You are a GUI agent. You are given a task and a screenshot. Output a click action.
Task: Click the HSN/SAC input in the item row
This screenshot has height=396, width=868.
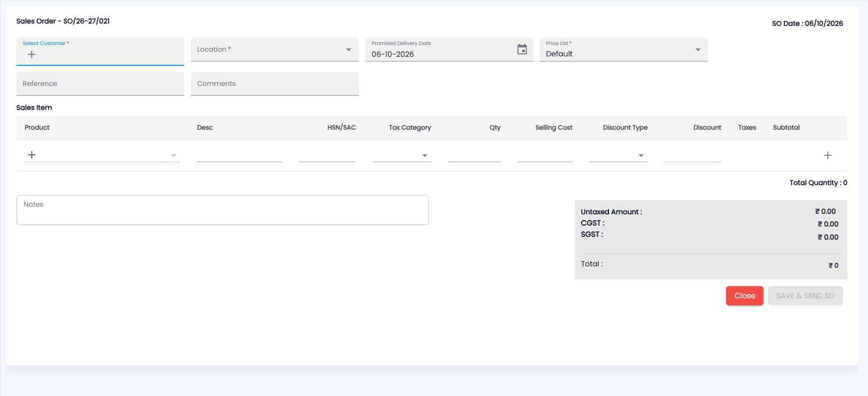[327, 155]
